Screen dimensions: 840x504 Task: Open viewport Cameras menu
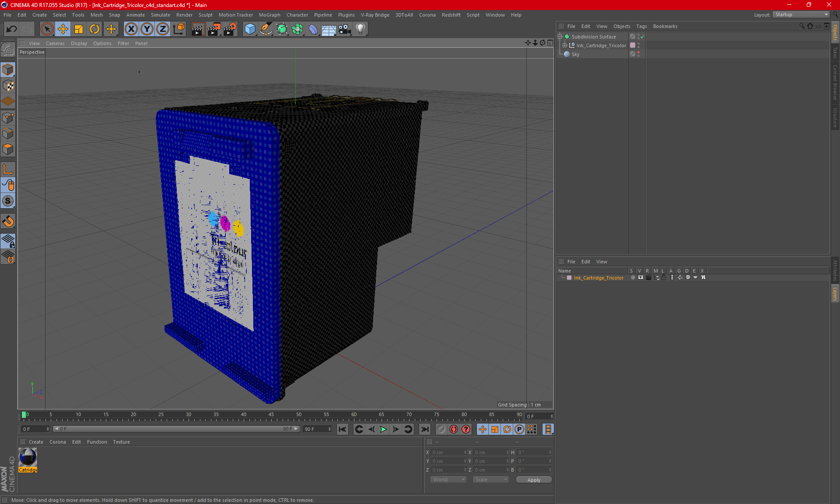[x=55, y=43]
